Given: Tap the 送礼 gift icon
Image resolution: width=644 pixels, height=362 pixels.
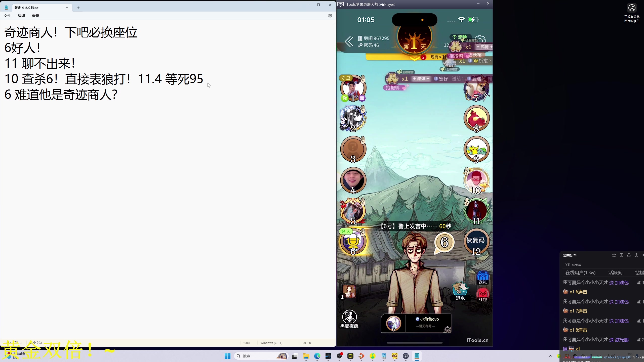Looking at the screenshot, I should 482,278.
